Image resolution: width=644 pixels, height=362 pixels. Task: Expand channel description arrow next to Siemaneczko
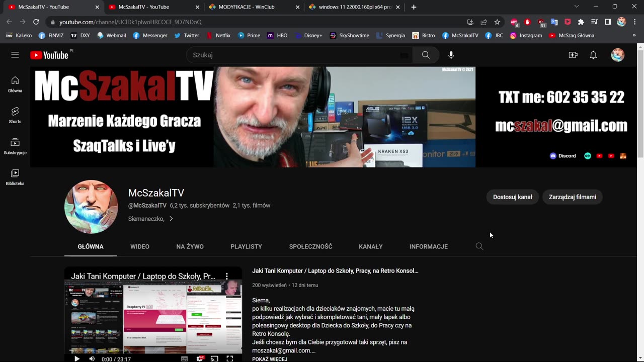tap(171, 219)
